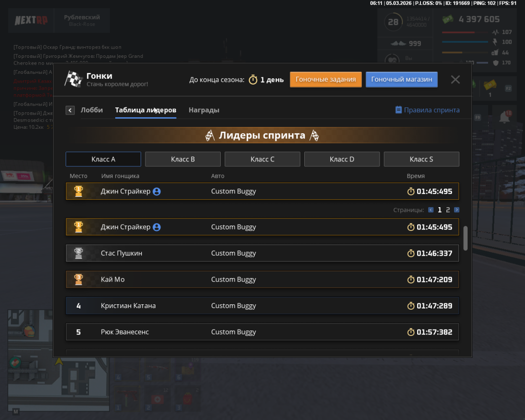Click the gold trophy icon in the pinned row

point(78,191)
